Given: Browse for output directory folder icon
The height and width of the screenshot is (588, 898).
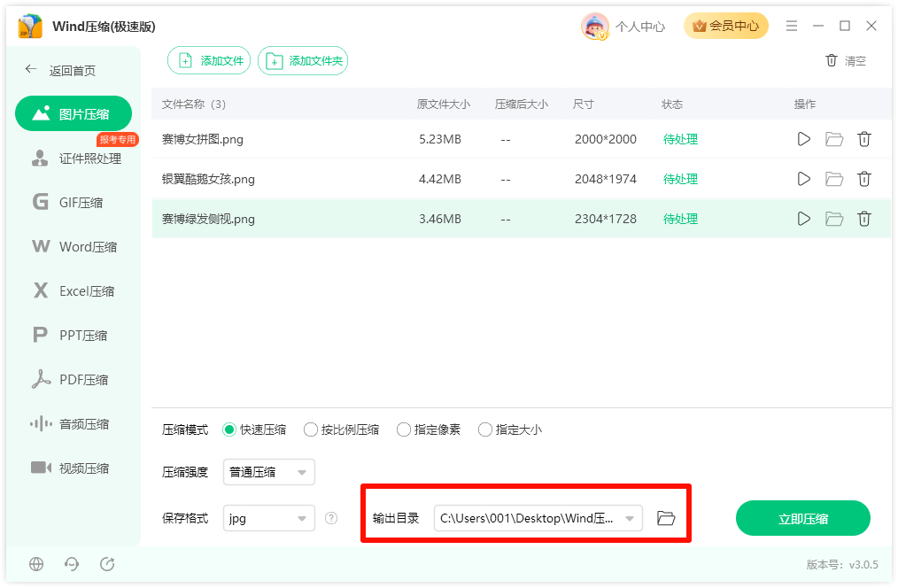Looking at the screenshot, I should coord(665,518).
